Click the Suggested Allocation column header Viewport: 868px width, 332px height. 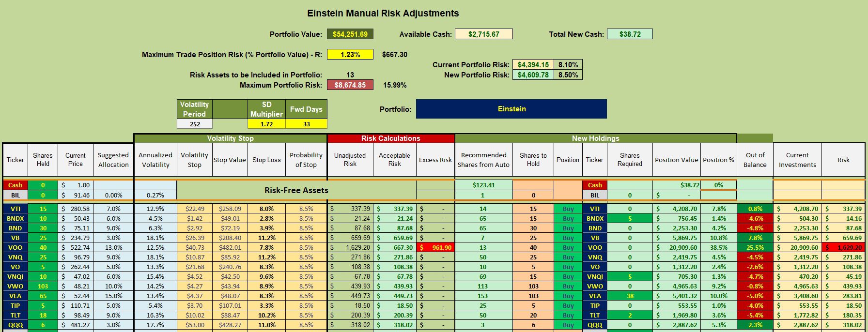point(113,160)
